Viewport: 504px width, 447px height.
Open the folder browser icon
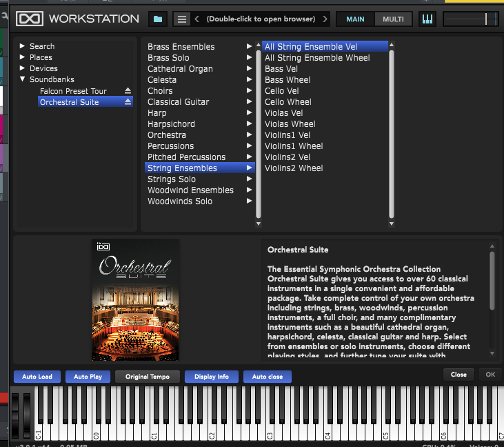tap(157, 19)
